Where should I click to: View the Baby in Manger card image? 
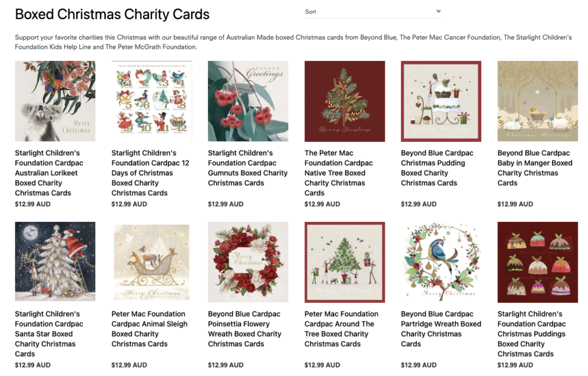(x=537, y=101)
